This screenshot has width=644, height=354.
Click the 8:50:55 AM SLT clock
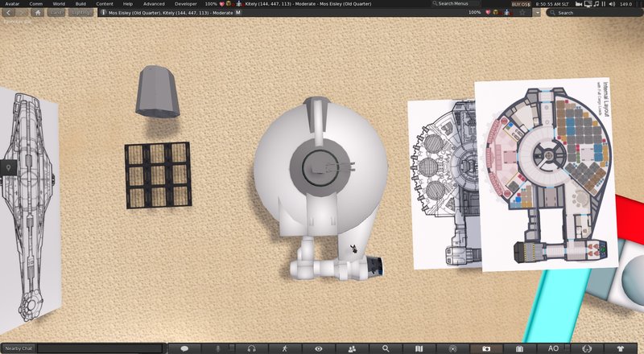[x=552, y=4]
